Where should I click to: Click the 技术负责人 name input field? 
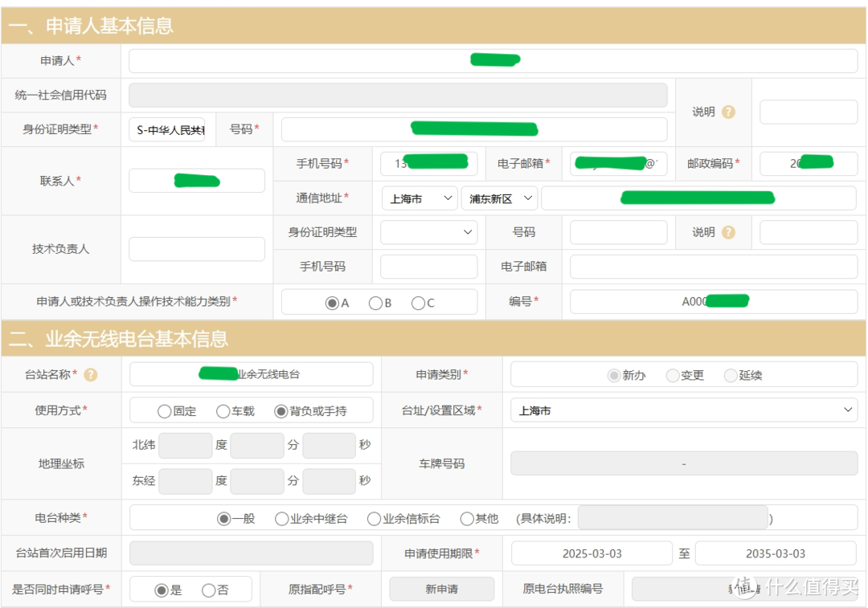click(197, 249)
